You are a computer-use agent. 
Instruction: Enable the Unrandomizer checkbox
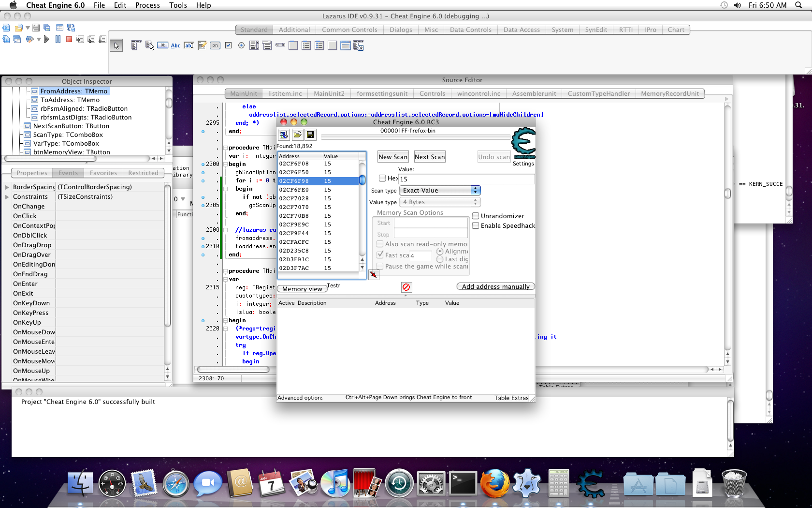click(476, 216)
